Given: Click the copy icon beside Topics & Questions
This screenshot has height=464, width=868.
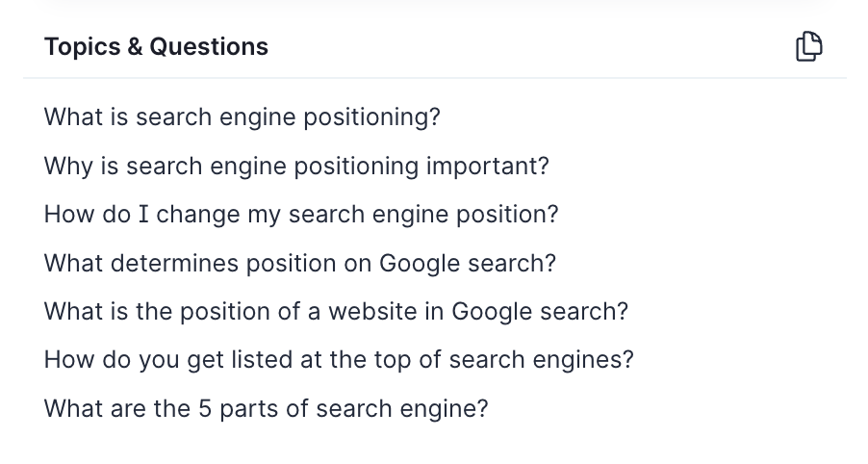Looking at the screenshot, I should pyautogui.click(x=809, y=46).
